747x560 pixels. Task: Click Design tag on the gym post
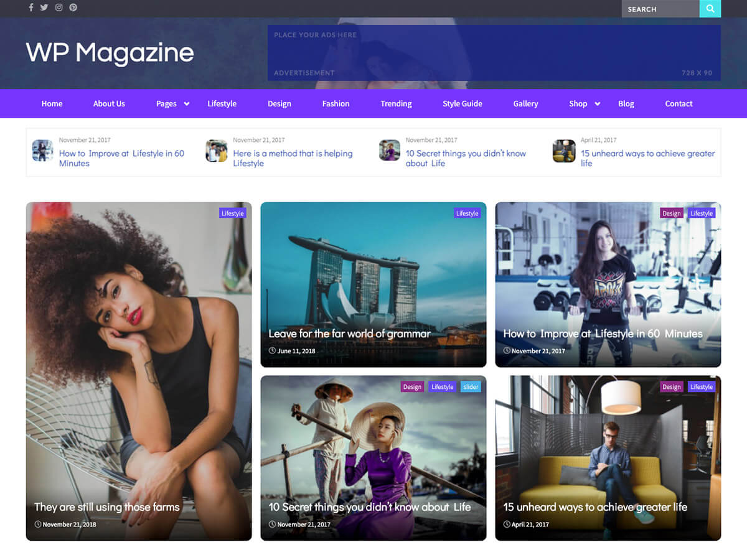pos(671,213)
